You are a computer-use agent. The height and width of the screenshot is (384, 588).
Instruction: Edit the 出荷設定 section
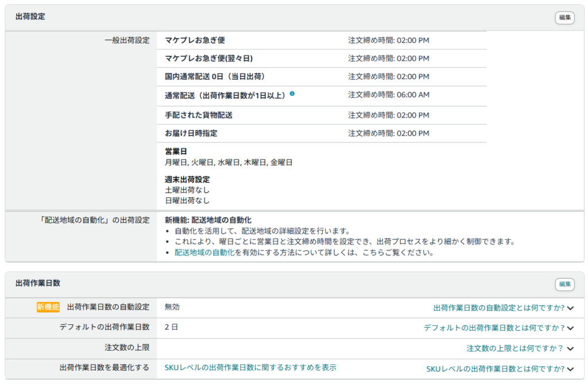click(x=563, y=18)
